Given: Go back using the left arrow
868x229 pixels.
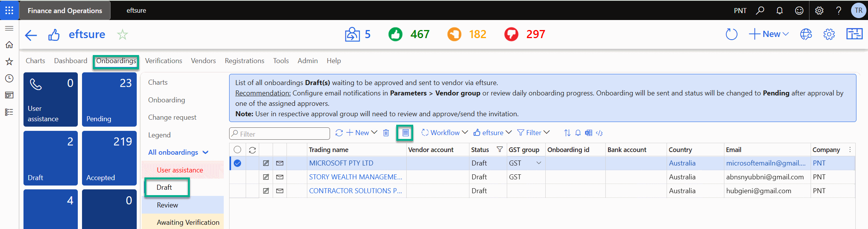Looking at the screenshot, I should click(31, 35).
